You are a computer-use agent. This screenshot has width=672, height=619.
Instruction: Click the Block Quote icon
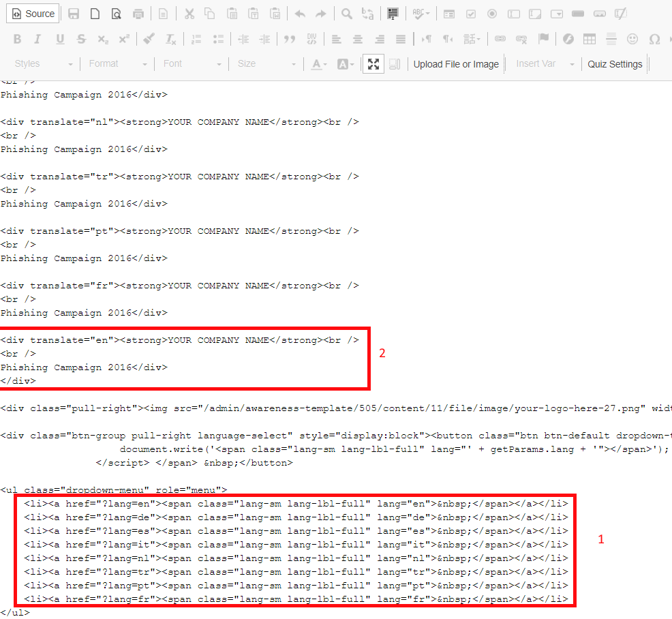coord(289,39)
